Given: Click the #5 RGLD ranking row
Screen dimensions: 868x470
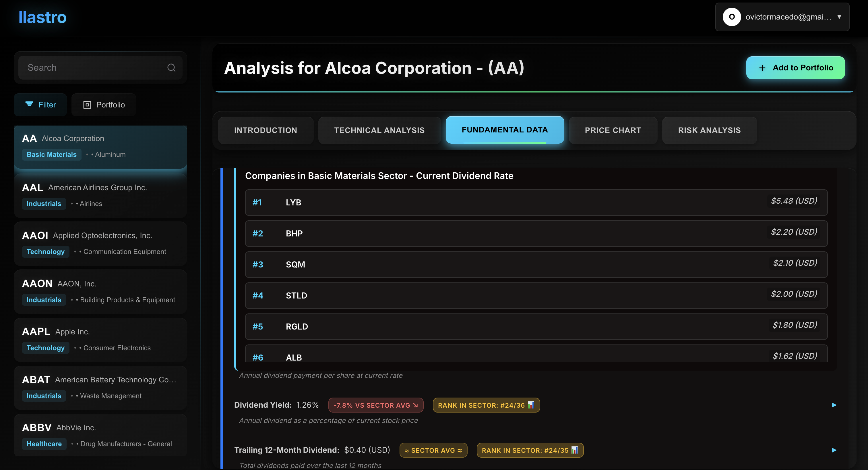Looking at the screenshot, I should tap(536, 326).
